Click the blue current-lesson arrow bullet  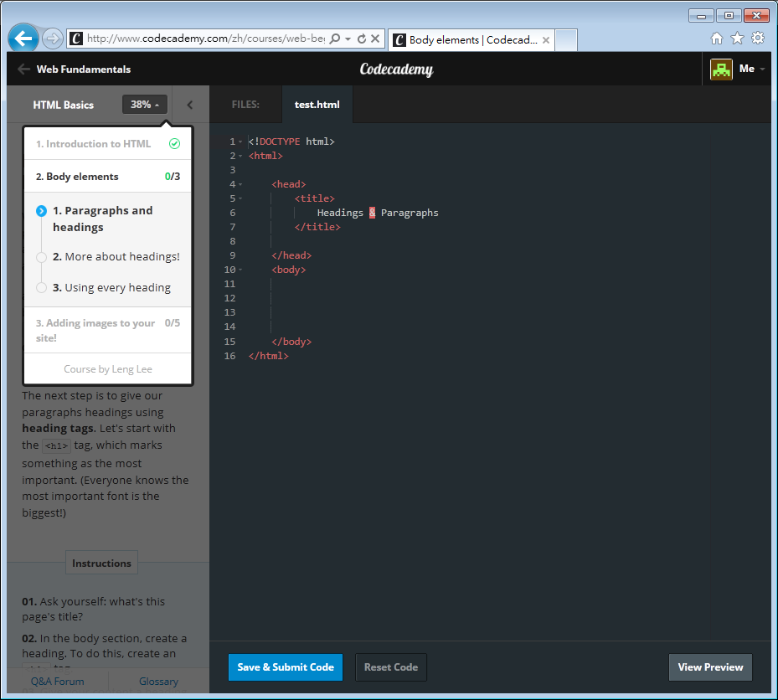point(42,211)
